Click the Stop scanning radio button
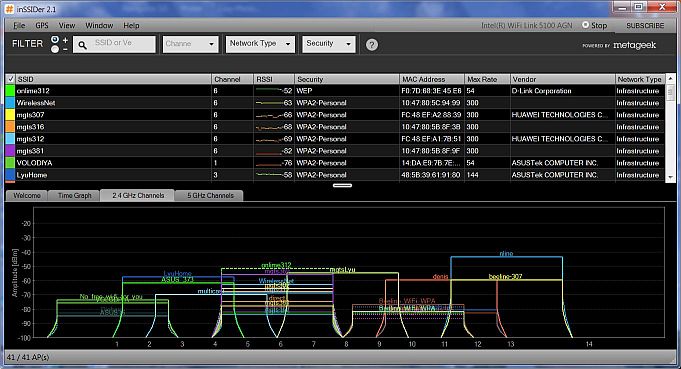 [585, 25]
